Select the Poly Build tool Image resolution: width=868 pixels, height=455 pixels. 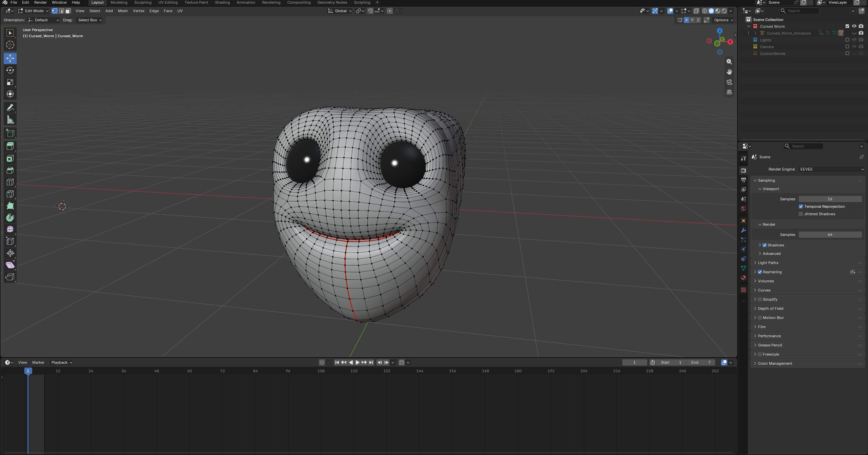tap(10, 206)
